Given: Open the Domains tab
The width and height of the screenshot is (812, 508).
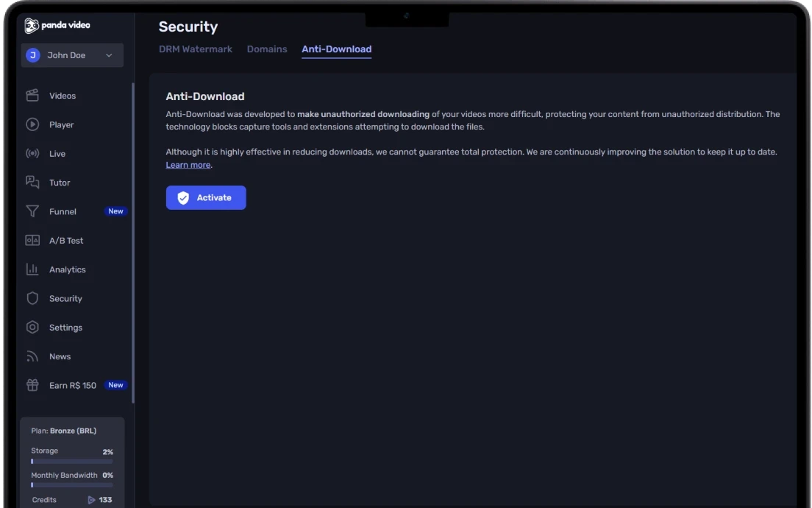Looking at the screenshot, I should coord(266,49).
